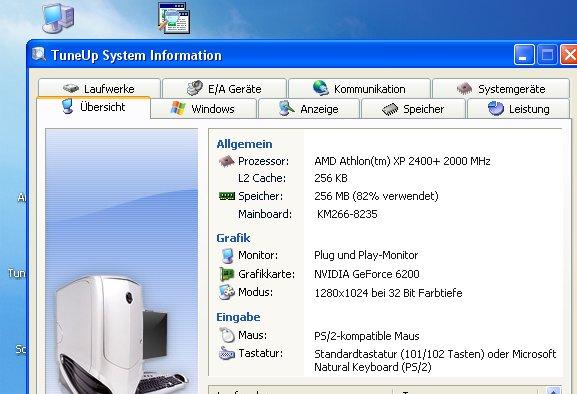Select '1280x1024 bei 32 Bit Farbtiefe' text
This screenshot has width=577, height=394.
click(388, 293)
